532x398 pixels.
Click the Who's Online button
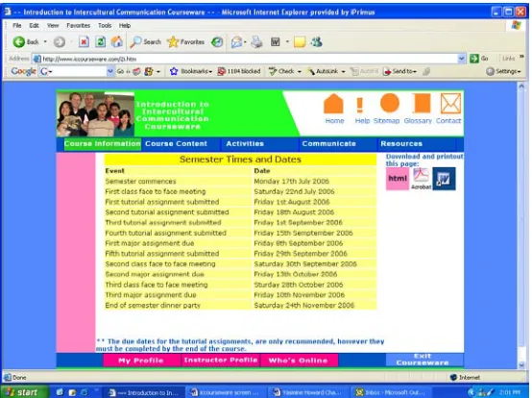point(299,361)
